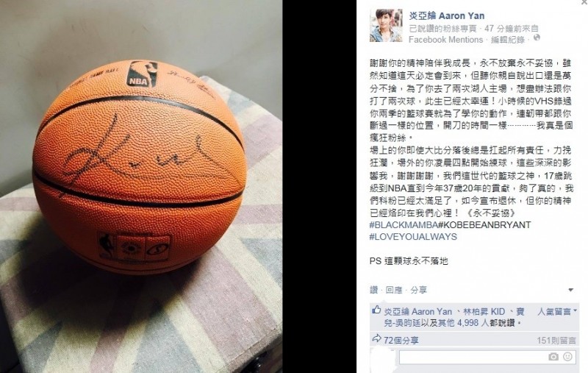The image size is (588, 373).
Task: Expand the post options dropdown arrow
Action: [571, 290]
